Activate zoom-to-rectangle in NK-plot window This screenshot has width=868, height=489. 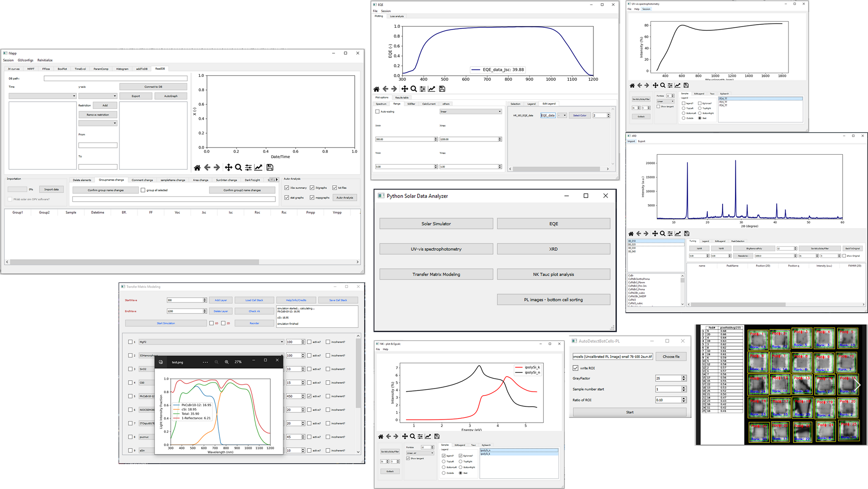pos(413,436)
